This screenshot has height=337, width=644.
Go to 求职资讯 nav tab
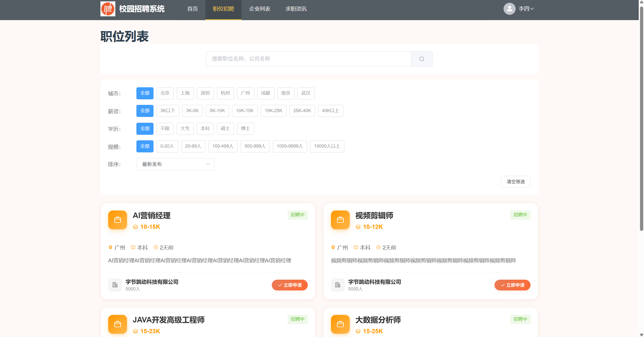point(296,9)
